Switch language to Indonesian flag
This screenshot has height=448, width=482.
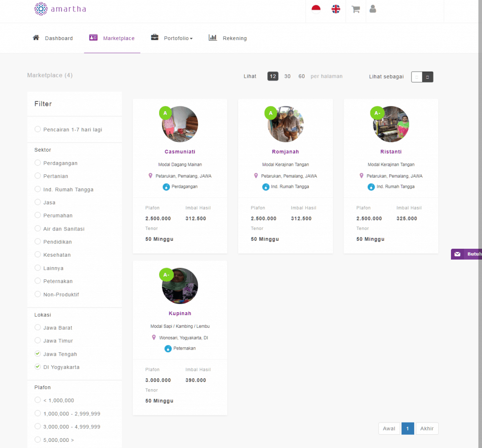point(316,9)
